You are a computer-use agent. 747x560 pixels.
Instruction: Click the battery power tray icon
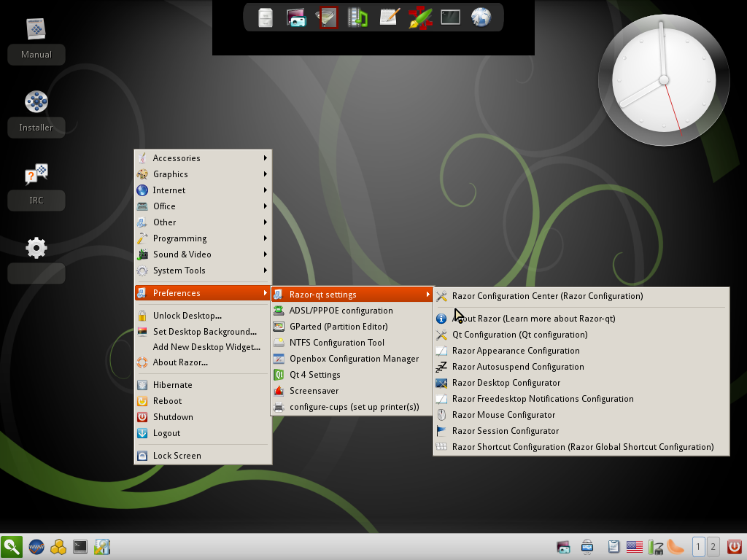656,547
